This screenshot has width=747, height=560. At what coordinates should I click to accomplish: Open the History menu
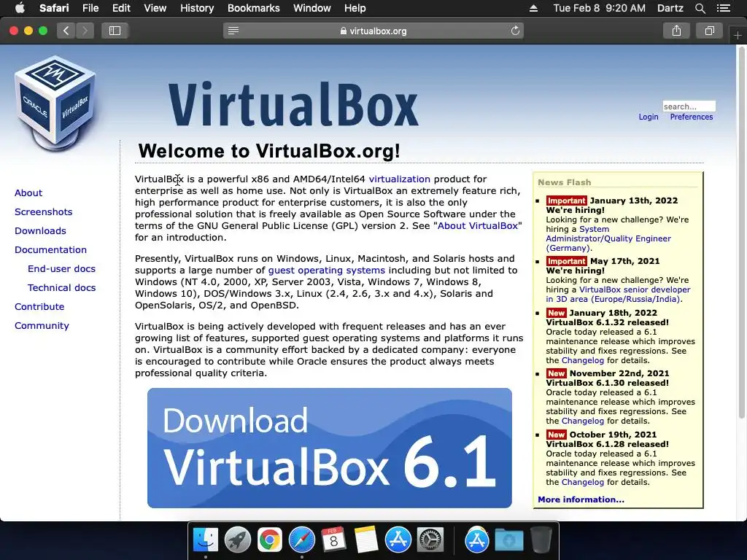point(197,8)
